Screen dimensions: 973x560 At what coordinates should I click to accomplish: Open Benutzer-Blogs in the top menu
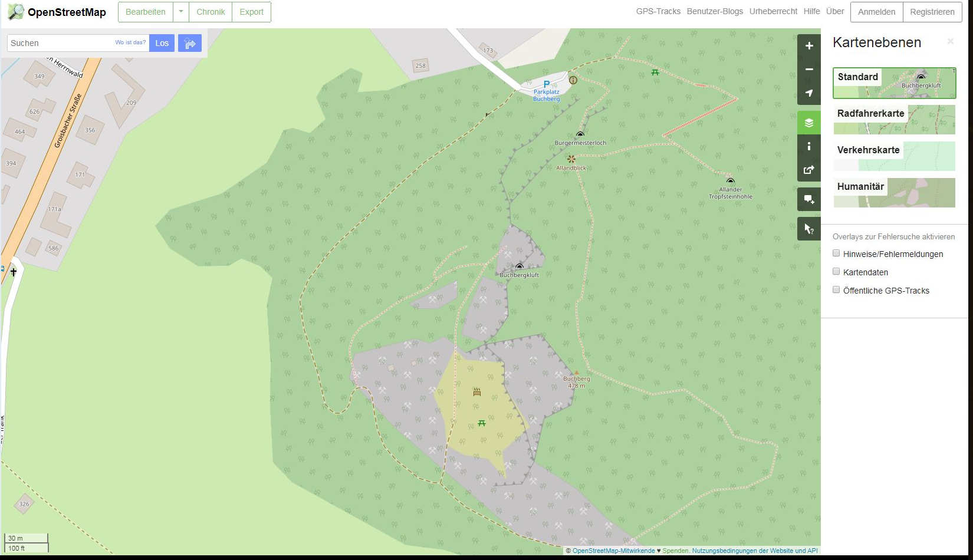coord(715,11)
